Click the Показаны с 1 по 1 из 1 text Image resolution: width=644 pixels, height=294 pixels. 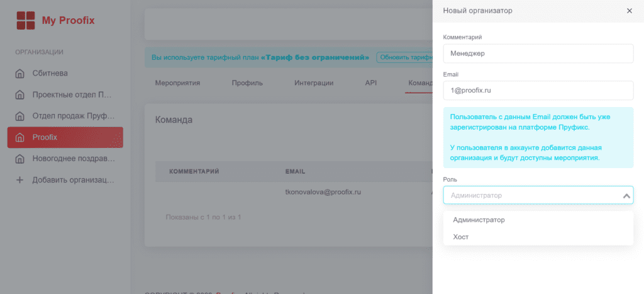[x=203, y=217]
